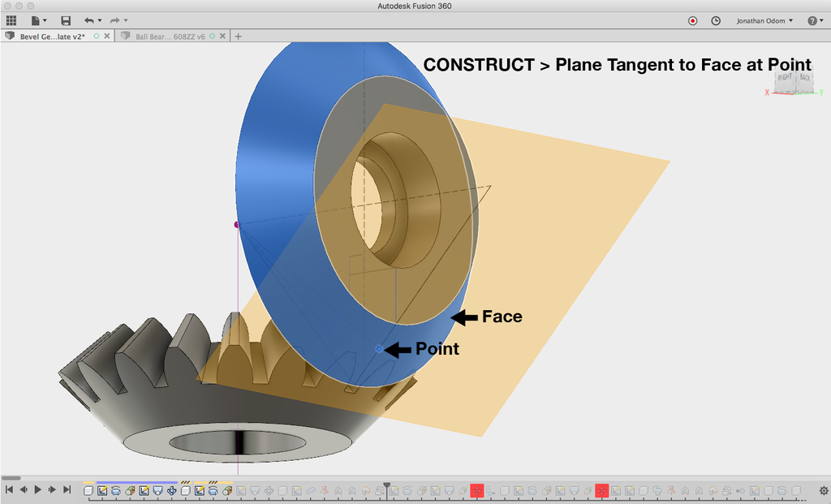The image size is (831, 504).
Task: Select the magenta point on the gear edge
Action: coord(236,225)
